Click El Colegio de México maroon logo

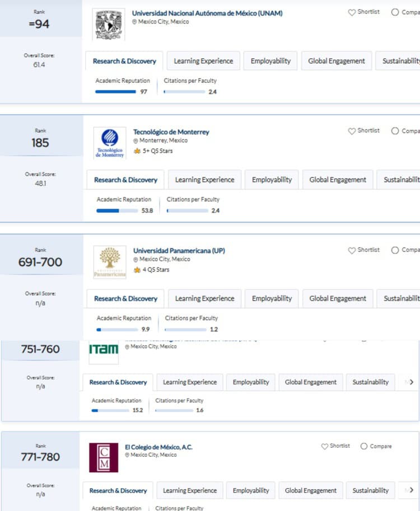[x=104, y=458]
